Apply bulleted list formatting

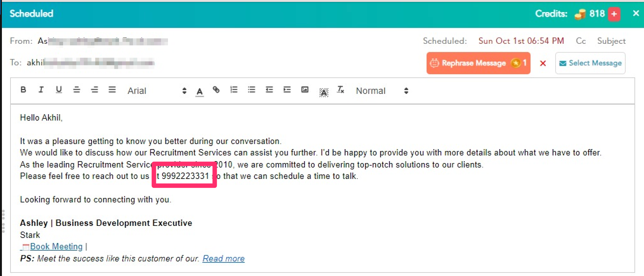252,90
